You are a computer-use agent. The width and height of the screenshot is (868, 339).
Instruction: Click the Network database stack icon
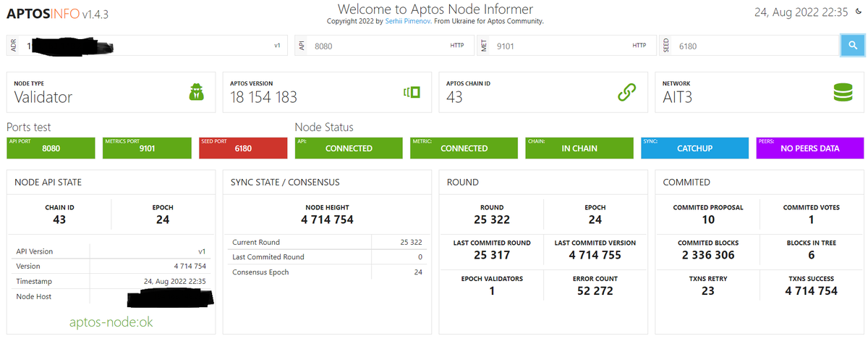[843, 92]
